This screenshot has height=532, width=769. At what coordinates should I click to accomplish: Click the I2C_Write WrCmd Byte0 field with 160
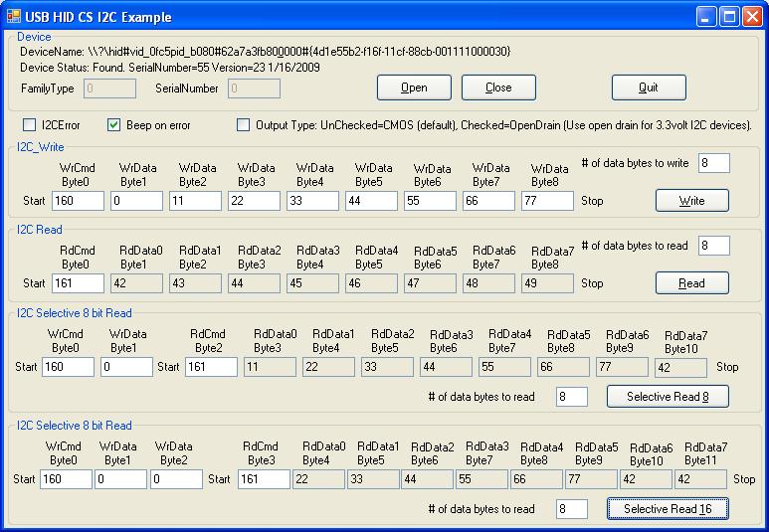coord(78,201)
